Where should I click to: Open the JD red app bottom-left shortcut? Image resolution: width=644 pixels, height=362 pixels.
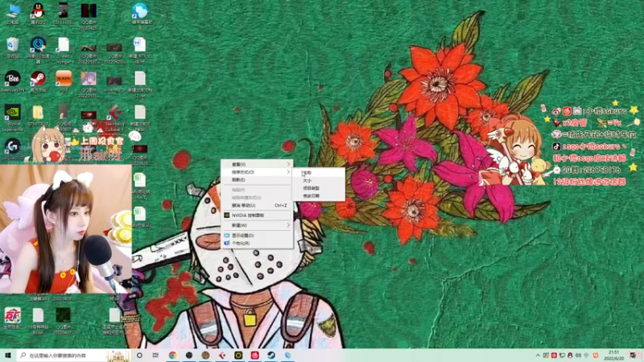coord(13,319)
